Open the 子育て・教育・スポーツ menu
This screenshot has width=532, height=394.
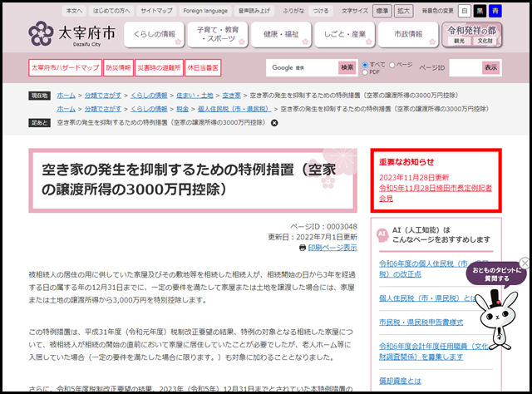point(218,34)
